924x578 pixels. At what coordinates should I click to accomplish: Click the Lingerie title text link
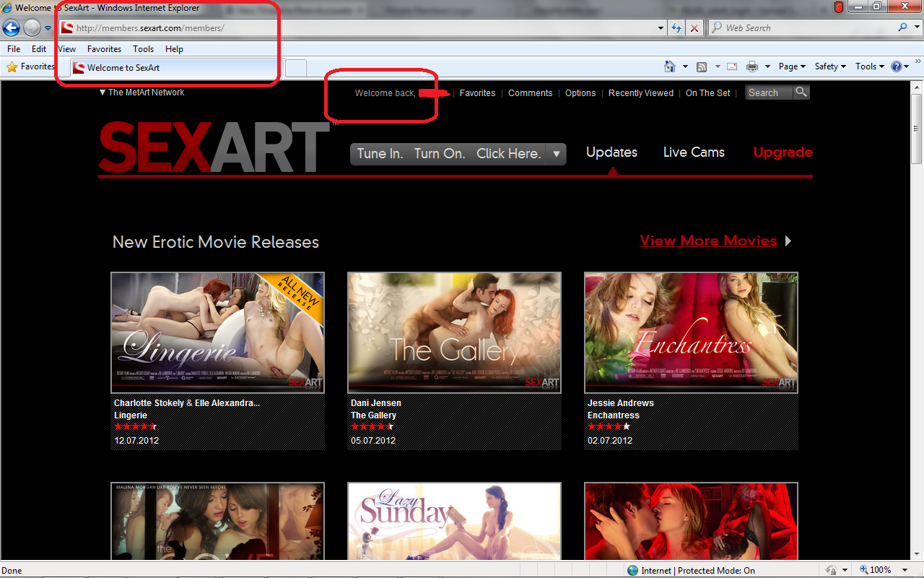131,415
